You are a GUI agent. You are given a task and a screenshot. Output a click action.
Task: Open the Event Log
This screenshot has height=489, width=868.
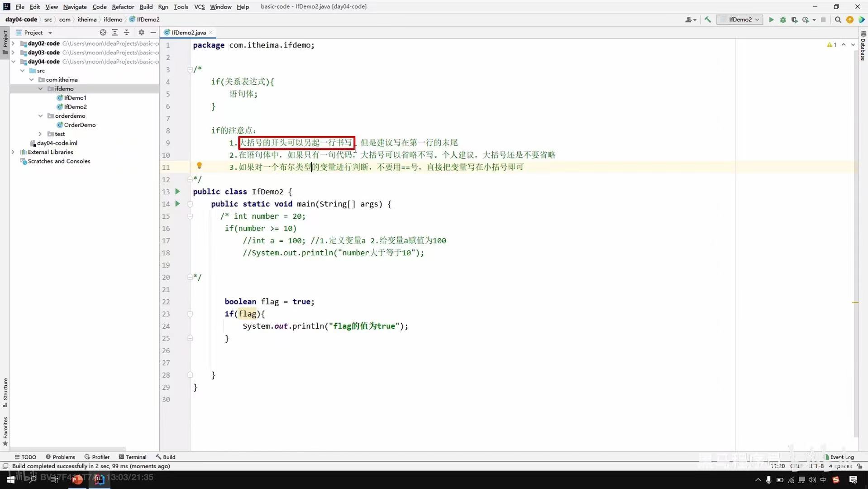pyautogui.click(x=840, y=457)
